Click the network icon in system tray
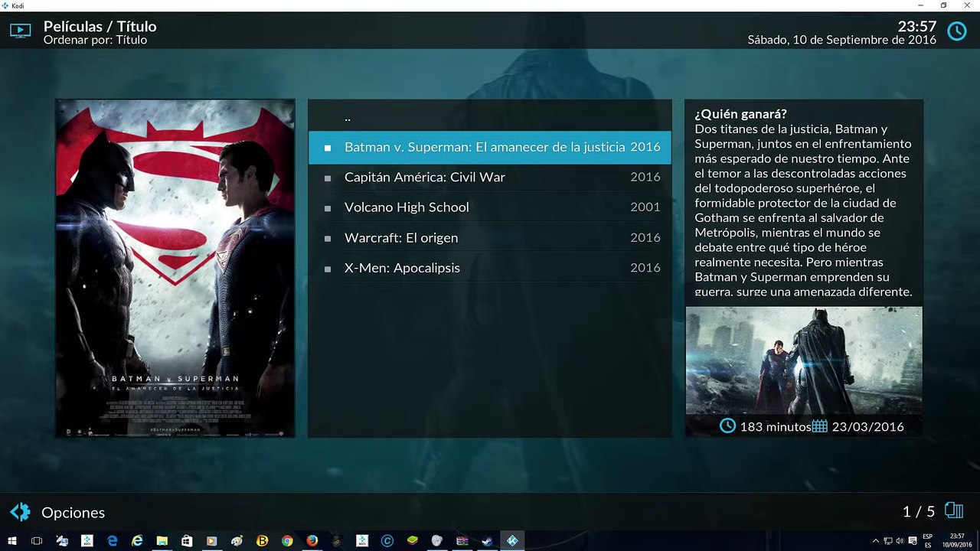This screenshot has width=980, height=551. 887,541
